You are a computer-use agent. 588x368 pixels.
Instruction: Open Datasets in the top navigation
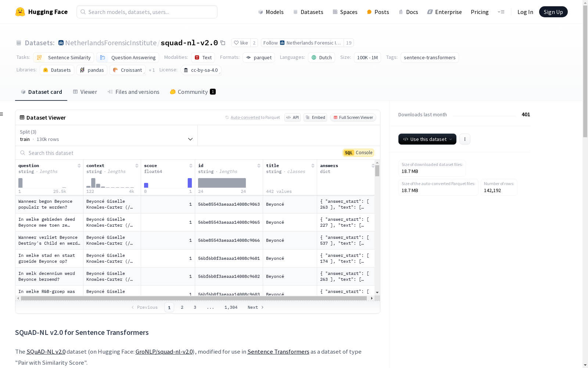tap(308, 12)
